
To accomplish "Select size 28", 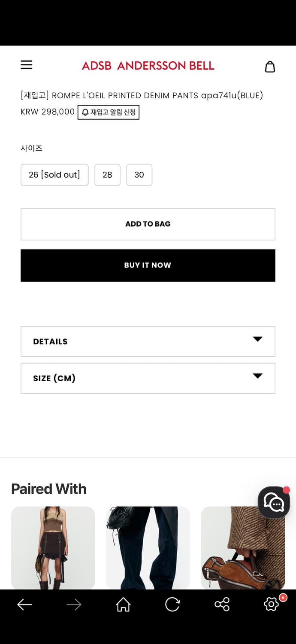I will (107, 175).
